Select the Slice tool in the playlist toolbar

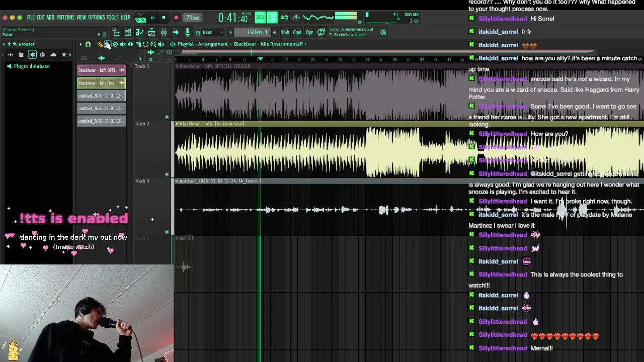point(138,44)
